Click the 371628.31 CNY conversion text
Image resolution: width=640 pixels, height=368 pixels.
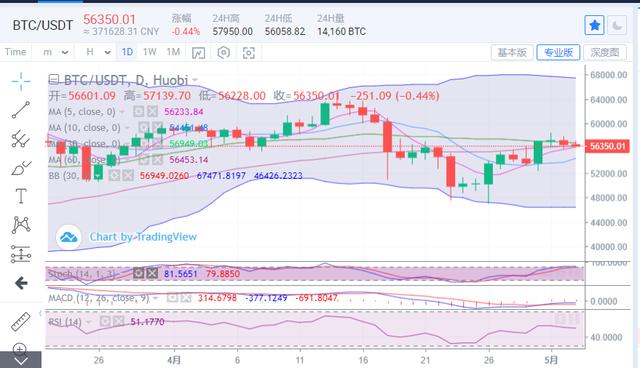[x=121, y=32]
